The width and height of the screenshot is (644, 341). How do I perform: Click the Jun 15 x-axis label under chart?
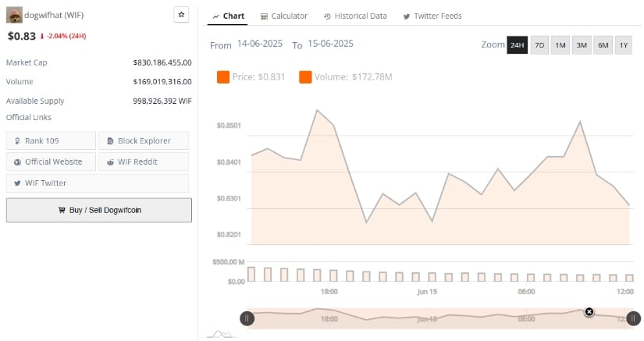[x=427, y=292]
